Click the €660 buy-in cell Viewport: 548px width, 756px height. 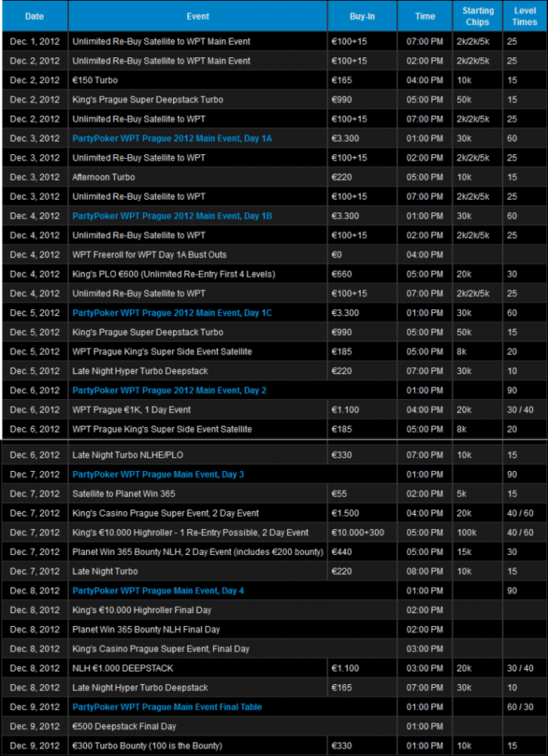click(x=362, y=274)
